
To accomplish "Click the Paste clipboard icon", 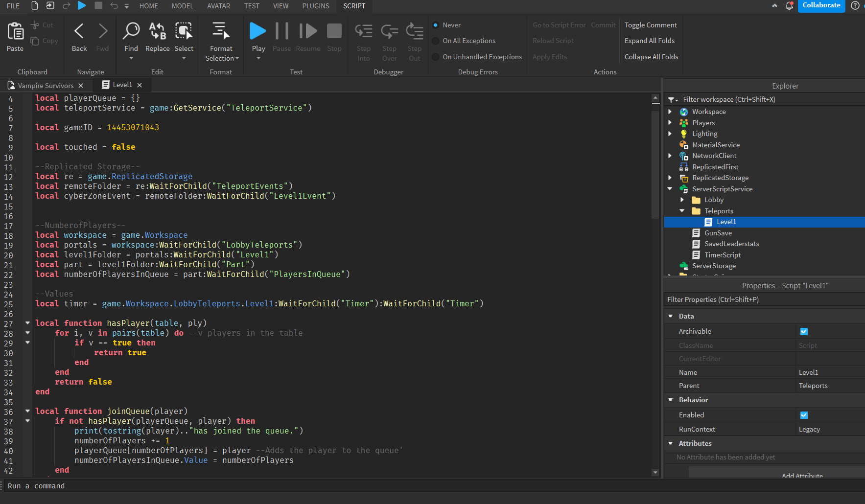I will coord(15,31).
